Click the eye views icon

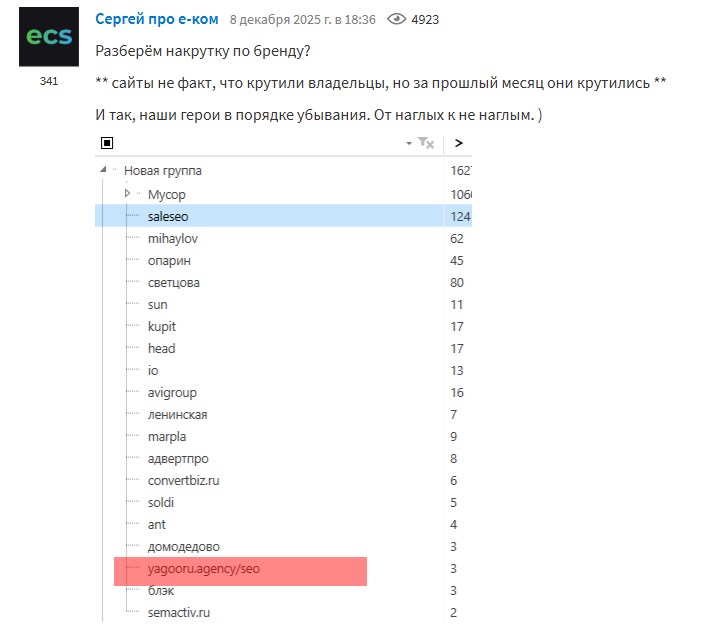click(x=398, y=20)
